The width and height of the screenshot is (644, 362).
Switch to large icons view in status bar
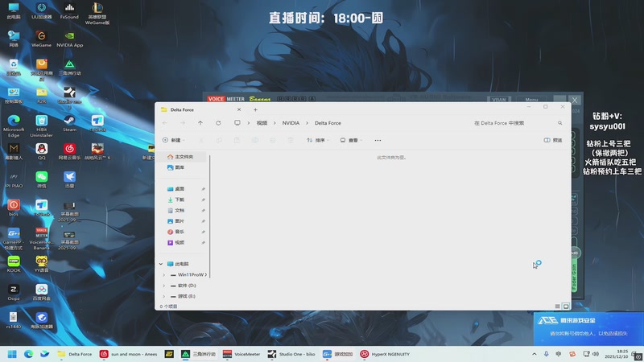(566, 306)
